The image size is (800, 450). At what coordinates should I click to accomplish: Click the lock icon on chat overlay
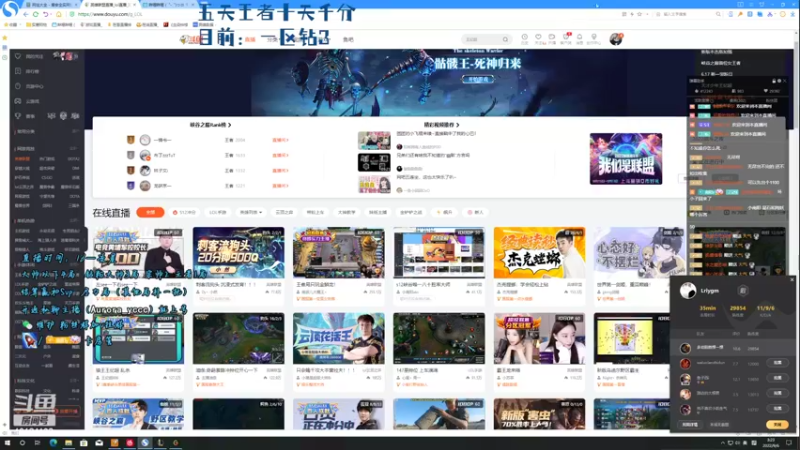coord(773,81)
